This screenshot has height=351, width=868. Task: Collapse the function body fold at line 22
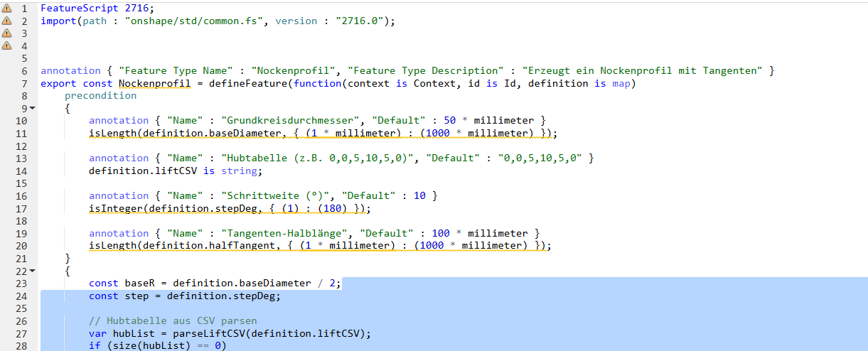(x=32, y=271)
